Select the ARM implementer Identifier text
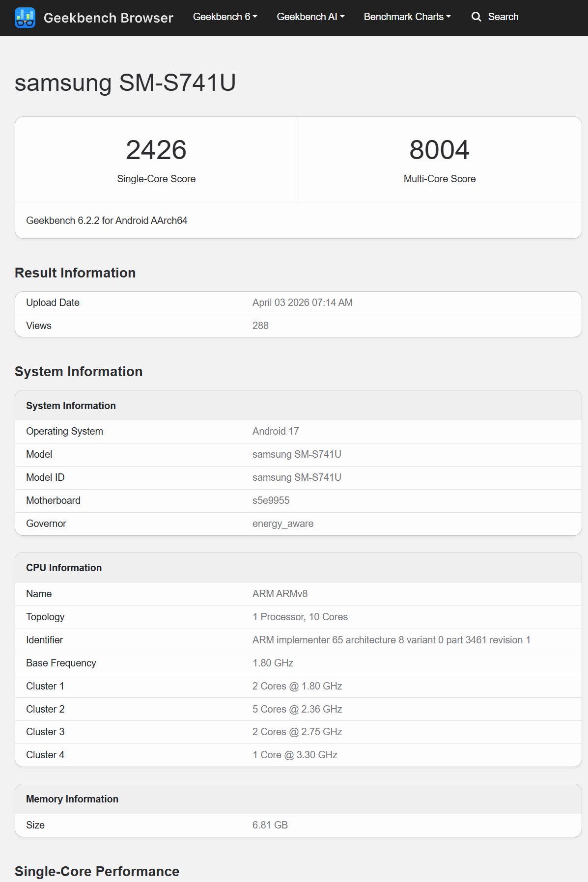The height and width of the screenshot is (882, 588). (x=391, y=640)
